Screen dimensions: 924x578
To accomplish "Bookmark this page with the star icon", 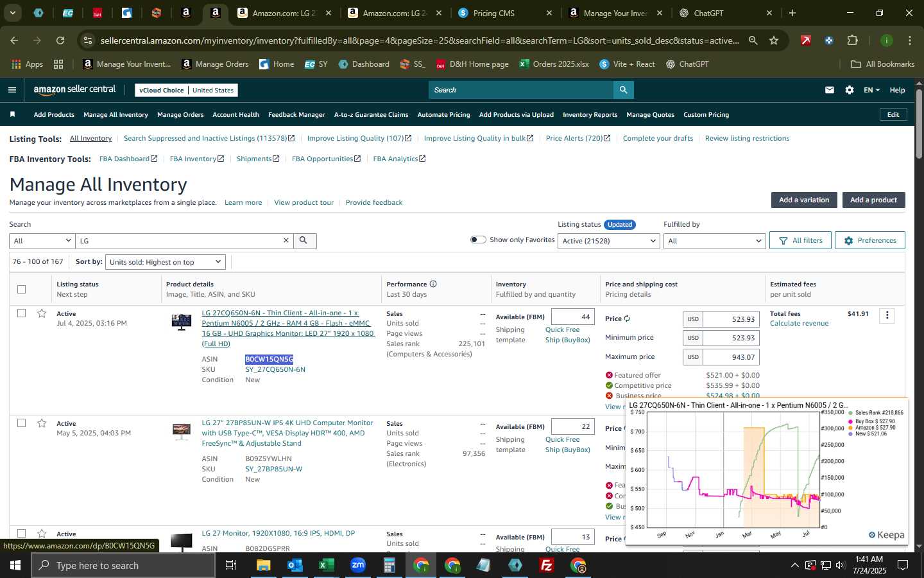I will [x=774, y=40].
